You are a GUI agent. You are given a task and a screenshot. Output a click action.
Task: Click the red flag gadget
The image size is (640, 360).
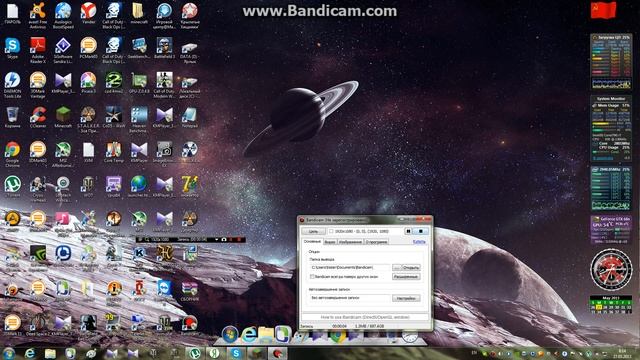pos(603,11)
